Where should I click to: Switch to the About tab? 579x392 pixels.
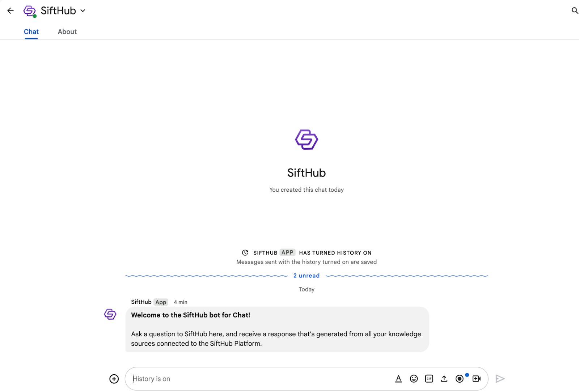tap(67, 32)
